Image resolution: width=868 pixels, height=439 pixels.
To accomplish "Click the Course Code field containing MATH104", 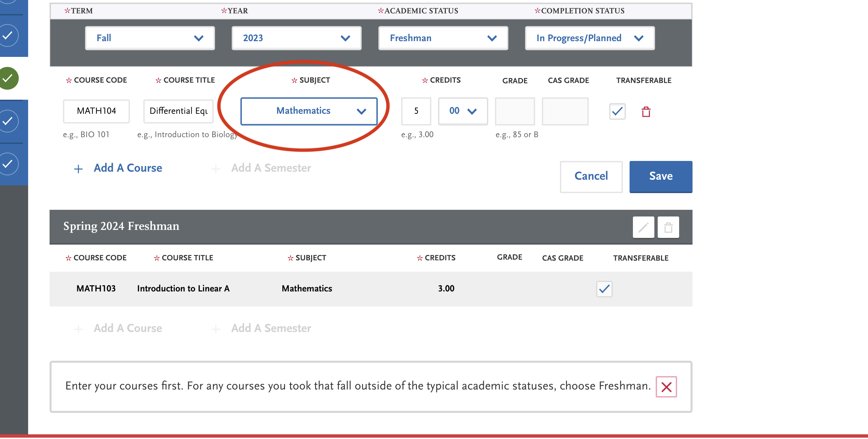I will pyautogui.click(x=96, y=111).
